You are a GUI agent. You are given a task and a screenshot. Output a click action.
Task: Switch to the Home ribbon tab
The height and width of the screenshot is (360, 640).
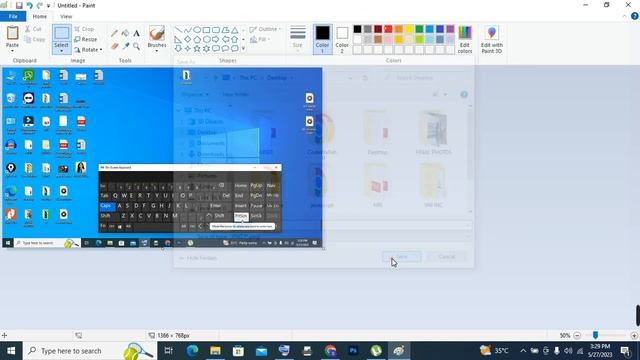point(40,16)
